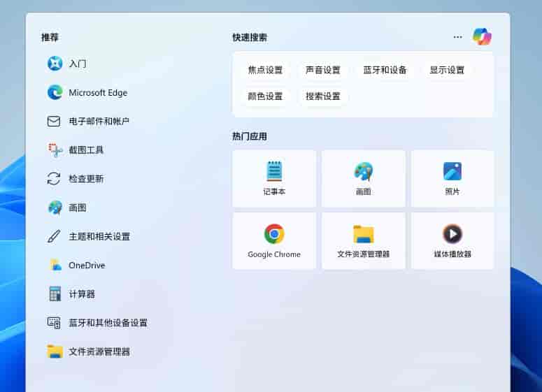
Task: Select the 搜索设置 quick search chip
Action: [x=323, y=96]
